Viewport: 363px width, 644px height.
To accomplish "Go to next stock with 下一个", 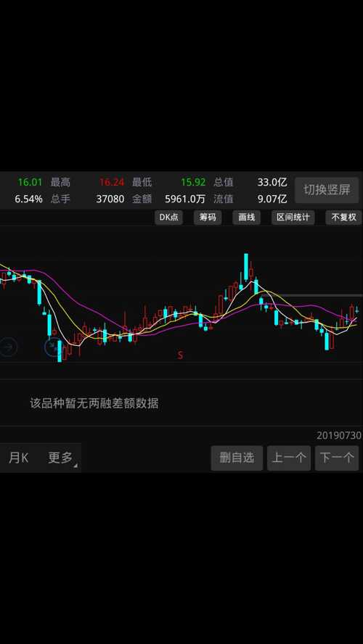I will click(x=337, y=458).
